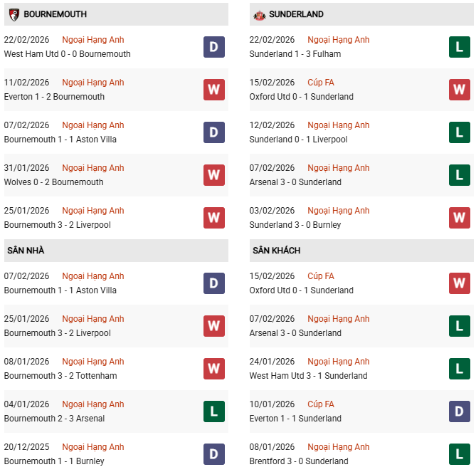Open the Ngoại Hạng Anh link dated 20/12/2025
The height and width of the screenshot is (472, 476).
(x=92, y=447)
